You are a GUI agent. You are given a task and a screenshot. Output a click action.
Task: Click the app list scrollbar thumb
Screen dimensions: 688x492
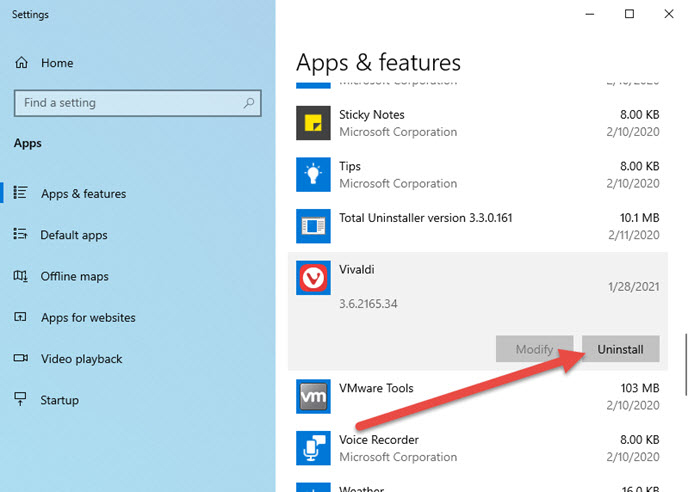click(685, 364)
